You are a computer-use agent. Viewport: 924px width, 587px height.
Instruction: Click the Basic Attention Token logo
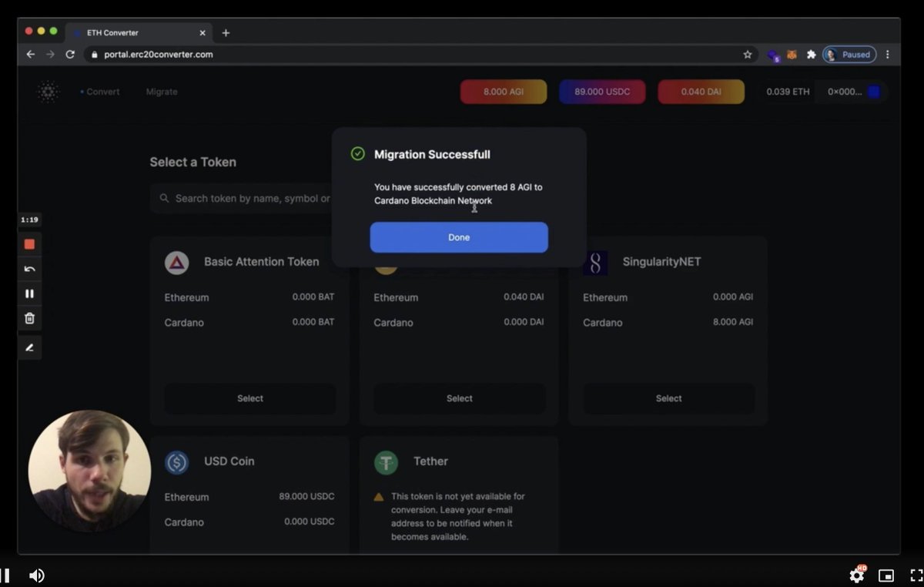point(177,263)
